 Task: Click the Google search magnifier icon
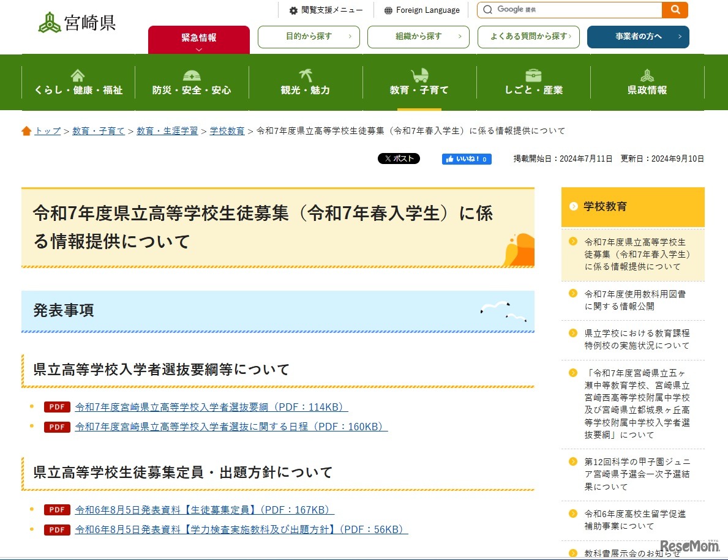675,10
